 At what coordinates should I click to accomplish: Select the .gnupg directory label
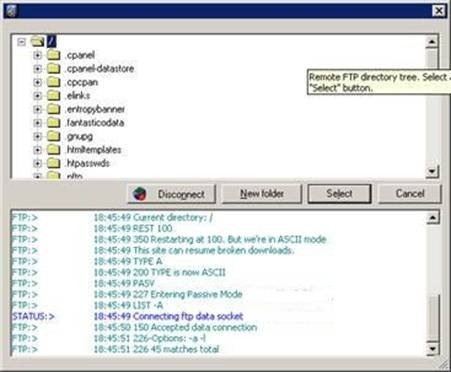point(79,136)
